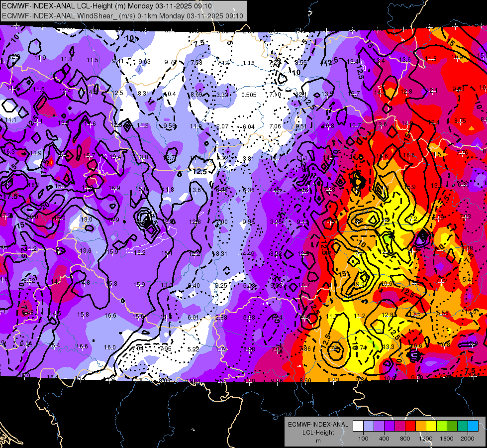This screenshot has height=448, width=487.
Task: Click the legend unit label m
Action: point(318,441)
